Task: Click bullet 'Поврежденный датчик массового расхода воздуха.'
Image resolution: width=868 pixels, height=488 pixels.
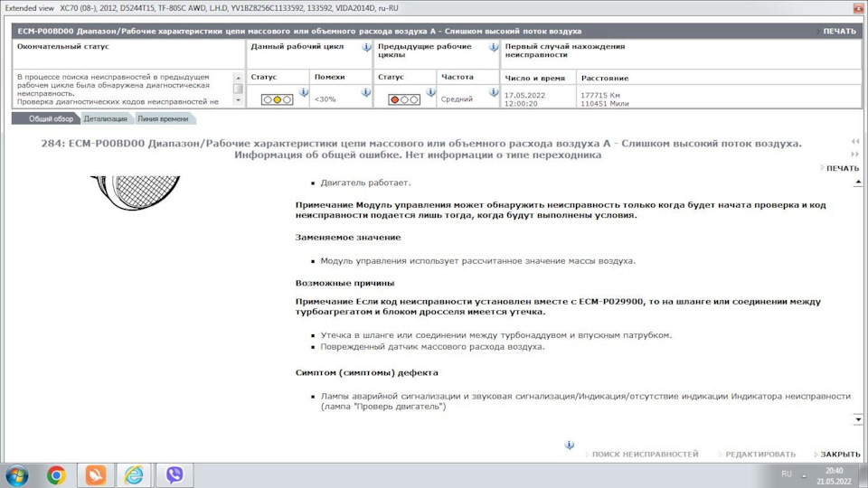Action: (x=432, y=347)
